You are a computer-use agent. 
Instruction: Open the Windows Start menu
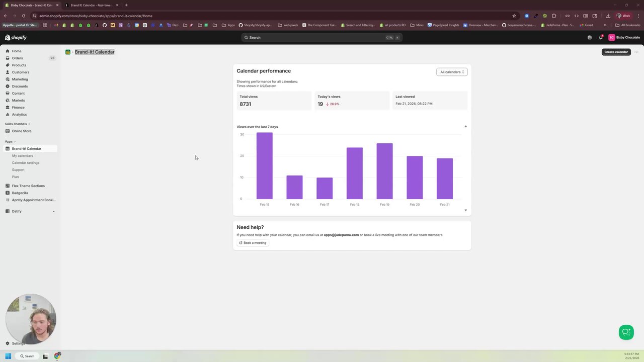tap(8, 356)
